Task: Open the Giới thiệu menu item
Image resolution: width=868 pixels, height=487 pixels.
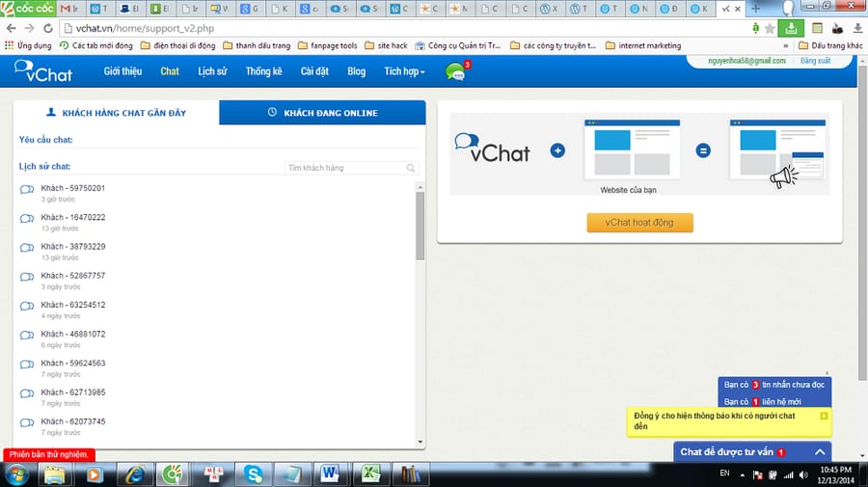Action: tap(122, 71)
